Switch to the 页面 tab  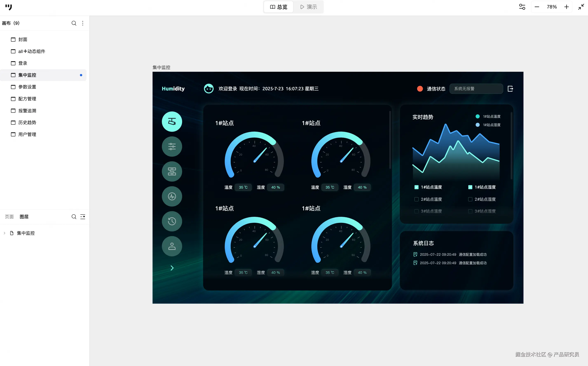[x=9, y=217]
